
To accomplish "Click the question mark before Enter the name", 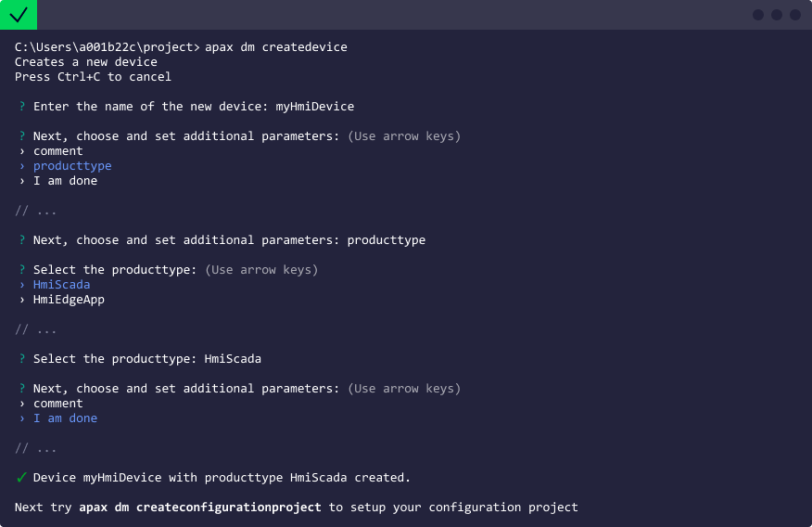I will (x=21, y=107).
